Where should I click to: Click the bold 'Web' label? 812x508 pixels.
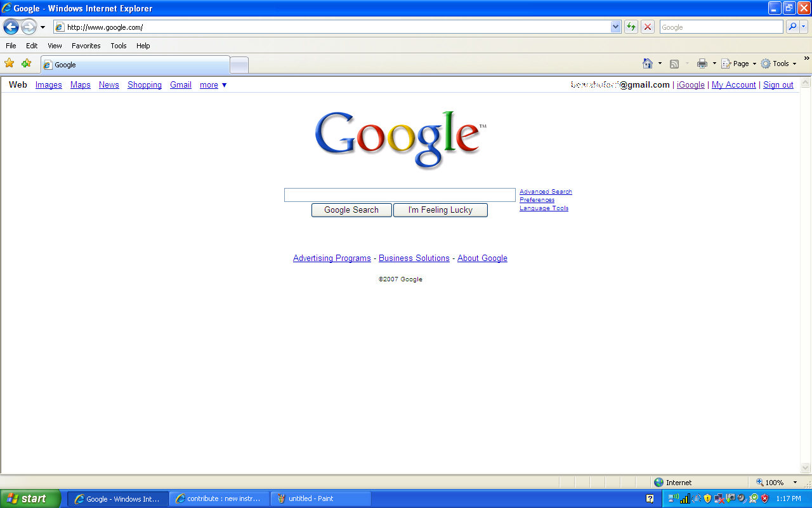tap(18, 85)
